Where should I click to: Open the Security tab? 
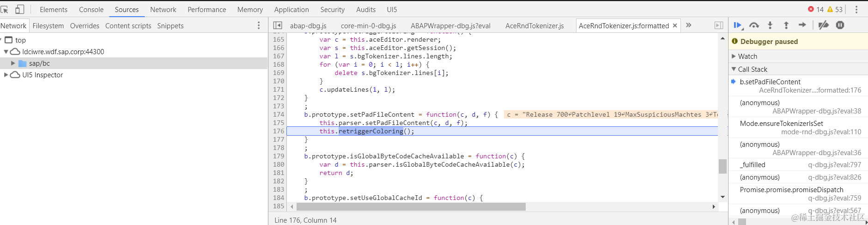click(x=332, y=9)
